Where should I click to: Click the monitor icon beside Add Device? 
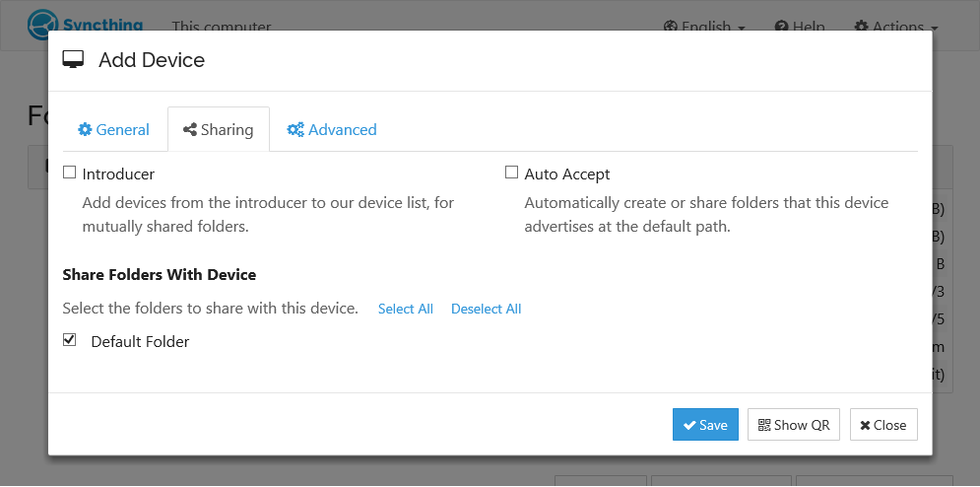click(x=73, y=60)
